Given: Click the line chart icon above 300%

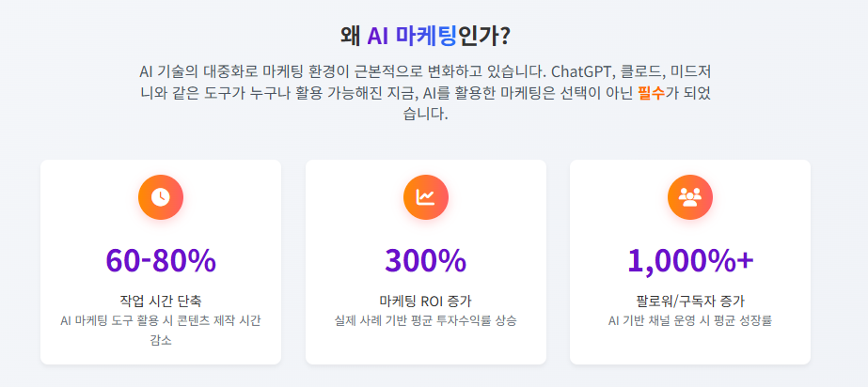Looking at the screenshot, I should [x=425, y=197].
